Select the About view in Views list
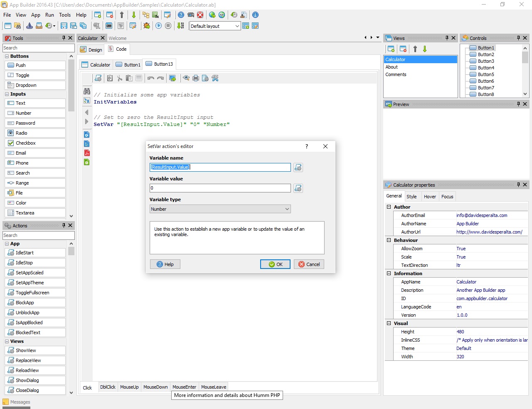The height and width of the screenshot is (409, 532). (392, 67)
